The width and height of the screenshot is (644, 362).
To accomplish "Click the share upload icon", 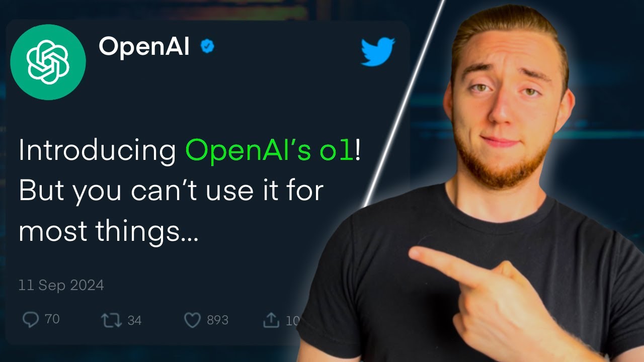I will [x=272, y=320].
